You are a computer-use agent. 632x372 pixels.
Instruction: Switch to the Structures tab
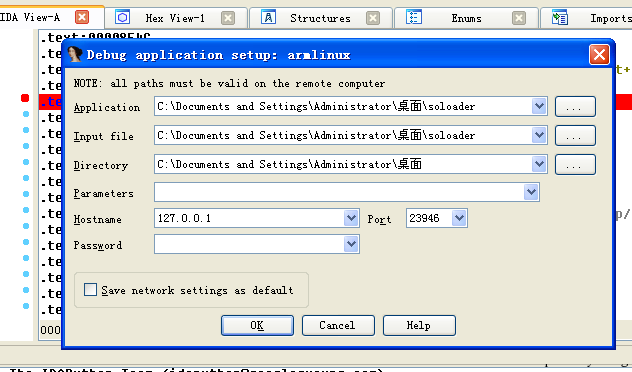pos(320,18)
